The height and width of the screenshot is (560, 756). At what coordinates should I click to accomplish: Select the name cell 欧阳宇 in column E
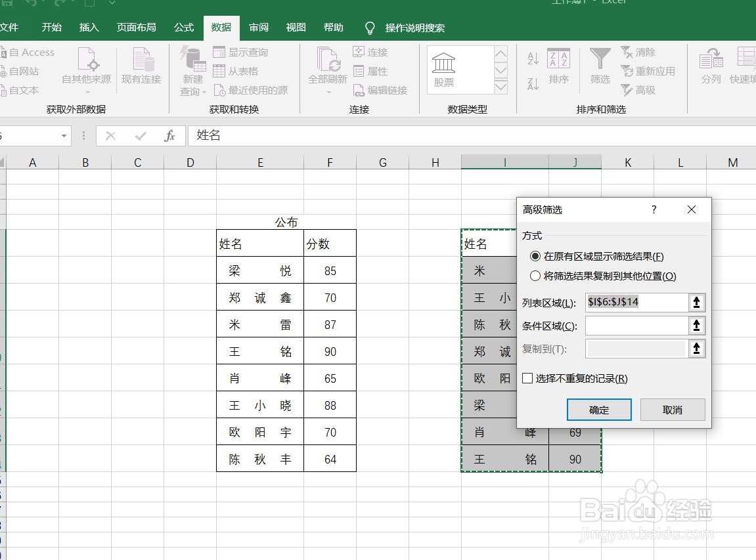click(260, 432)
